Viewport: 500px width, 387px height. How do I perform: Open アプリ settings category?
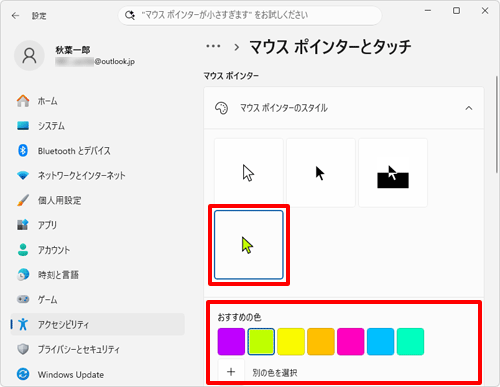(x=98, y=225)
